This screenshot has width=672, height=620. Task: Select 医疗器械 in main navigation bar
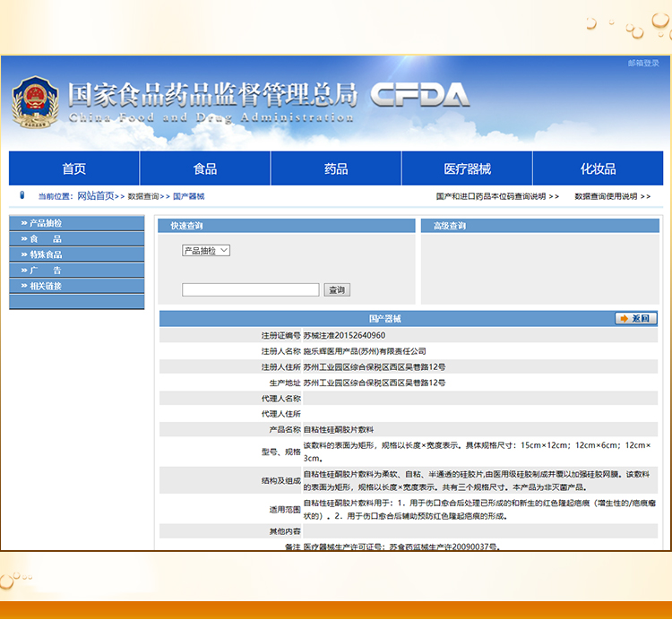(x=467, y=168)
